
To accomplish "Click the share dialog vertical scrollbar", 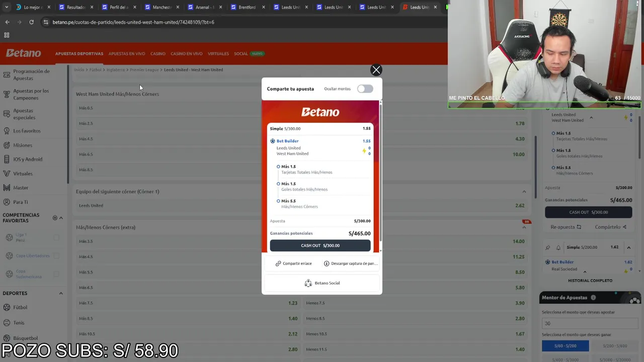I will point(380,171).
